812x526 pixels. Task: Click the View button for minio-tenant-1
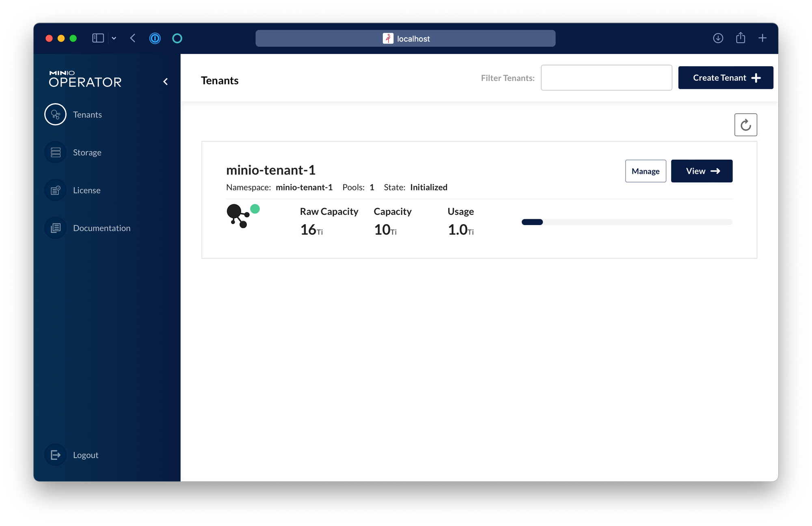click(x=702, y=171)
